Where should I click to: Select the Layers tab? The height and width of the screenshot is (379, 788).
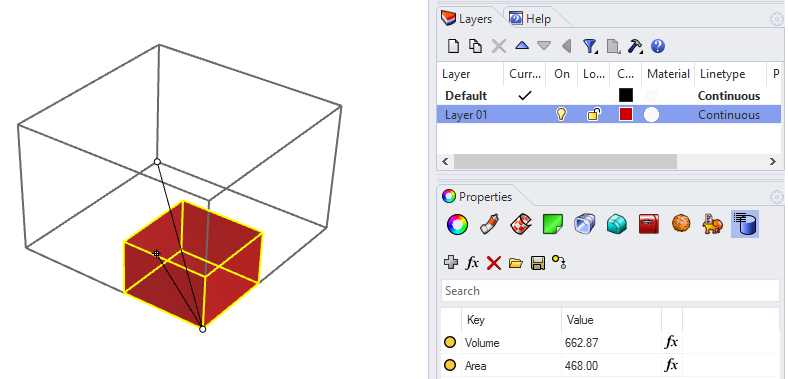click(x=466, y=19)
